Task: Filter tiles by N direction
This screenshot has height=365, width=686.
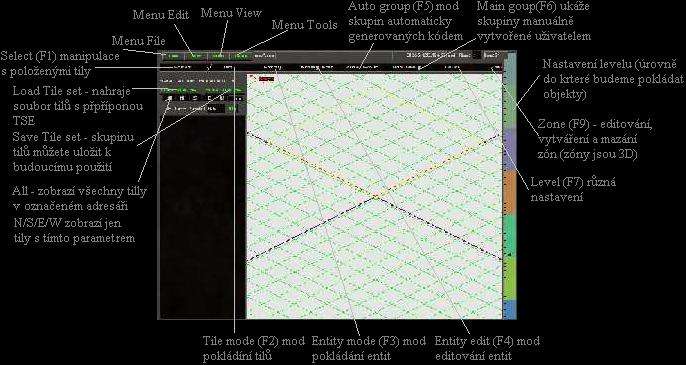Action: click(182, 98)
